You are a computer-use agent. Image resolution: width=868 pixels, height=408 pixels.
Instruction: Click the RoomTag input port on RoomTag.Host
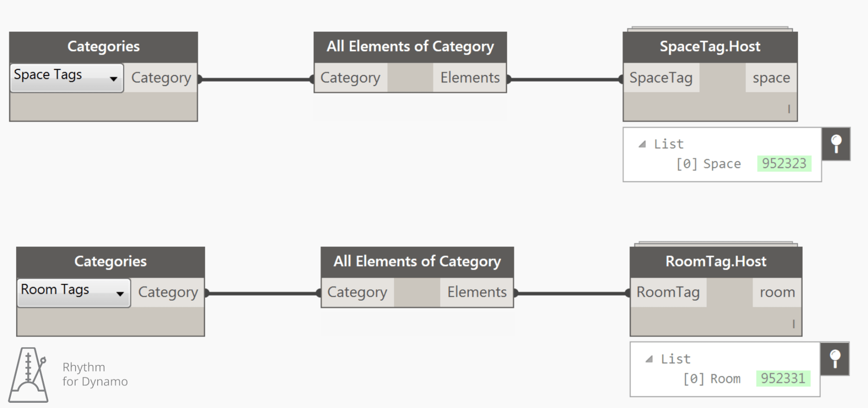pyautogui.click(x=668, y=292)
